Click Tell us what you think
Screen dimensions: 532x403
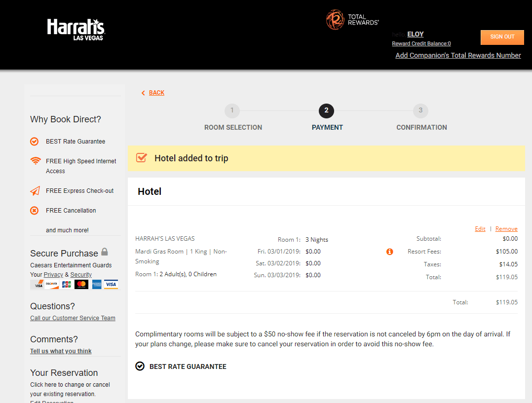[x=61, y=351]
